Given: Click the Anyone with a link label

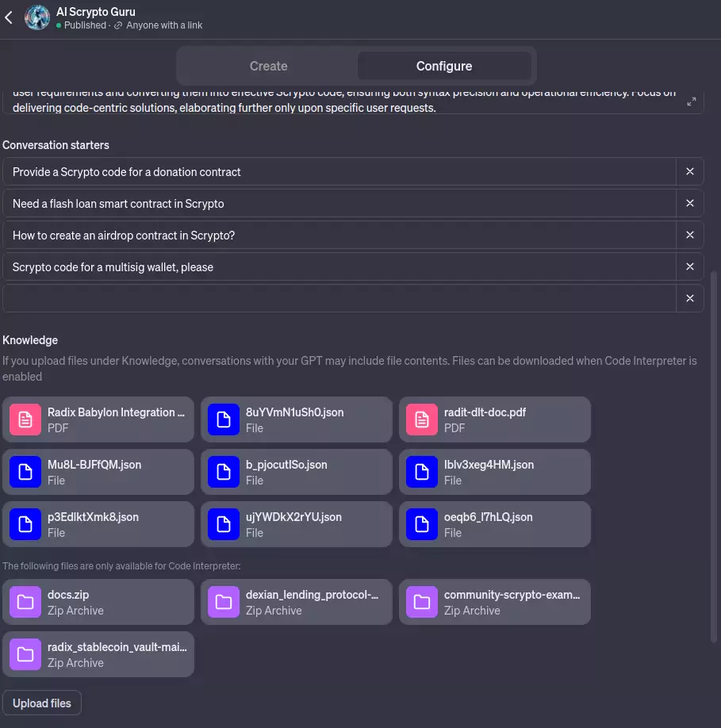Looking at the screenshot, I should [164, 25].
